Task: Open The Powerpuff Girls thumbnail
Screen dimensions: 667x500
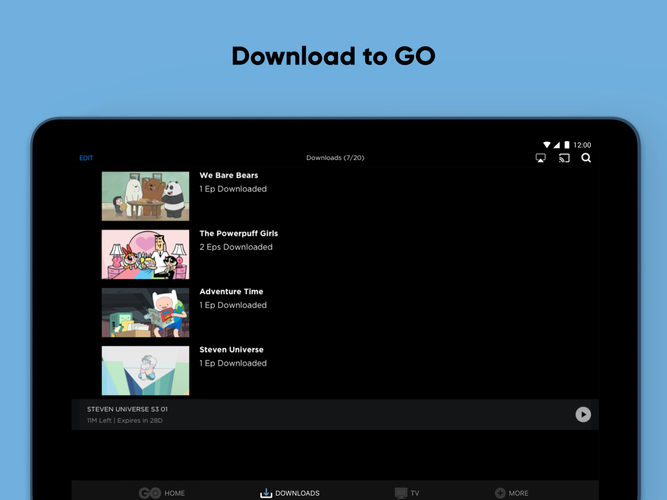Action: coord(145,254)
